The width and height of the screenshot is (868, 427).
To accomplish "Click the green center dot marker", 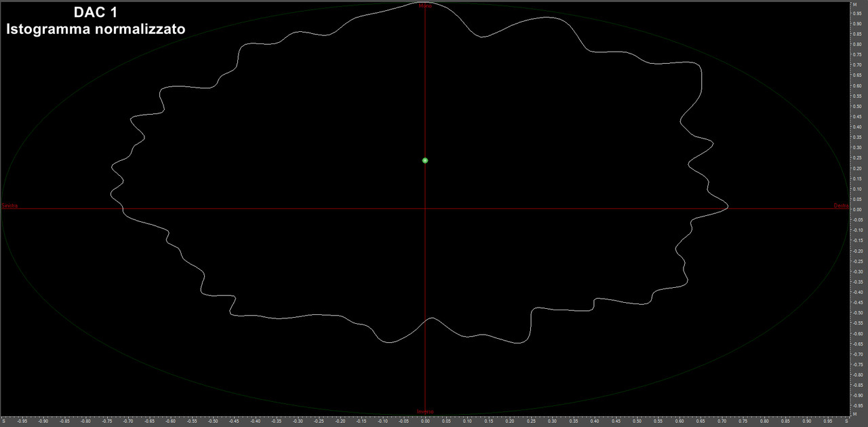I will (x=425, y=160).
